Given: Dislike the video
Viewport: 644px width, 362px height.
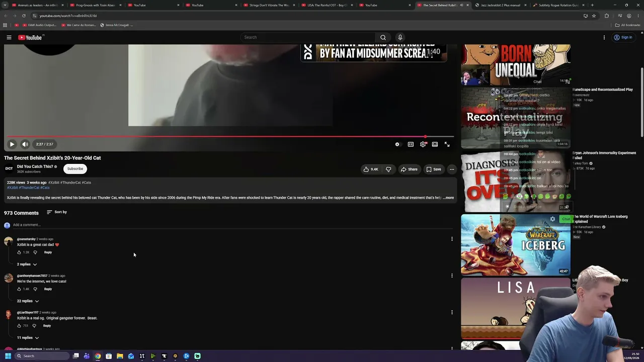Looking at the screenshot, I should [x=388, y=169].
